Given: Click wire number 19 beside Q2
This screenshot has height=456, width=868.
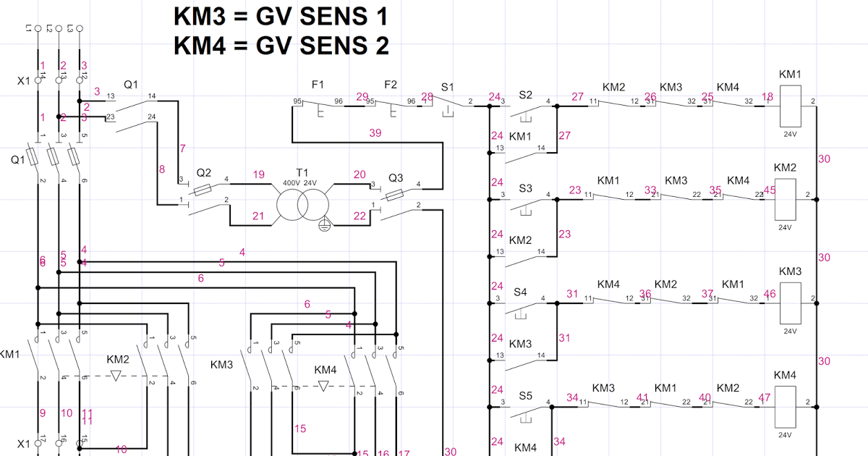Looking at the screenshot, I should [259, 174].
